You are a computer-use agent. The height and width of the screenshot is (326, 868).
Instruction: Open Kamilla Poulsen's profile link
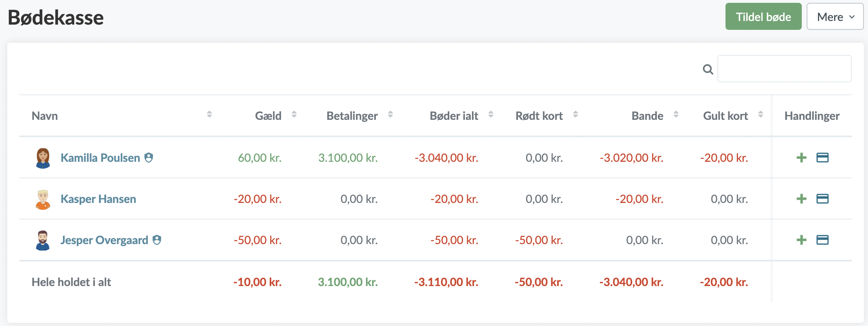(x=100, y=158)
